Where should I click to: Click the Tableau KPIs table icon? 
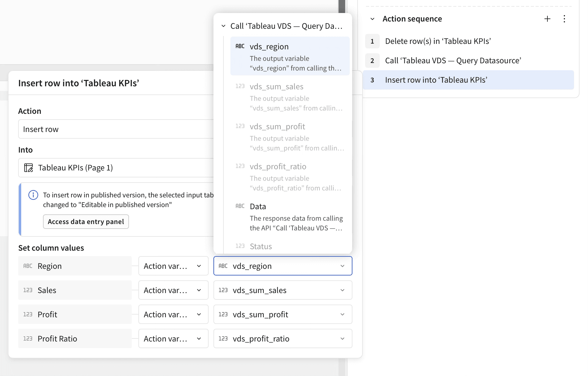[x=28, y=168]
